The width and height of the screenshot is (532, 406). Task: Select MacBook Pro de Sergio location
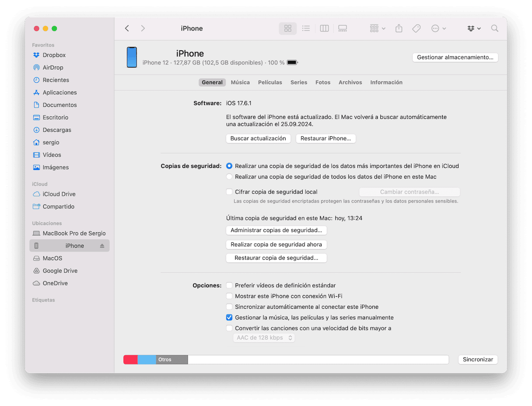(x=70, y=233)
